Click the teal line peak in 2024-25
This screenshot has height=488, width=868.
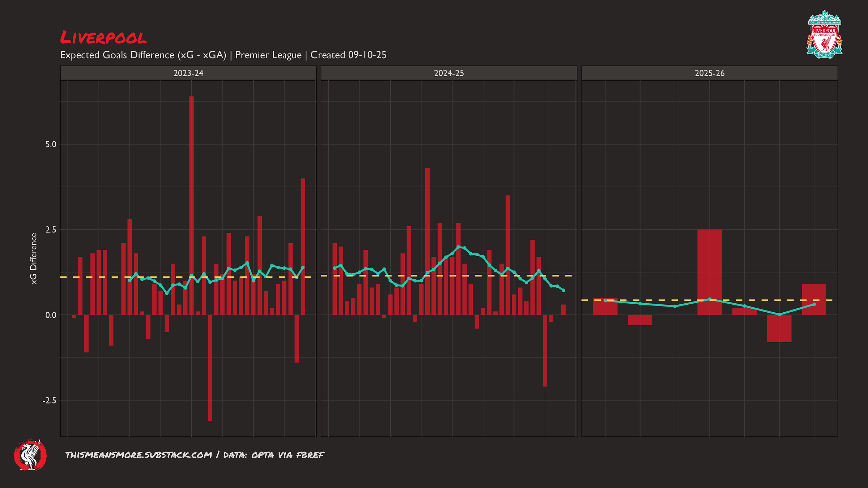pos(458,247)
